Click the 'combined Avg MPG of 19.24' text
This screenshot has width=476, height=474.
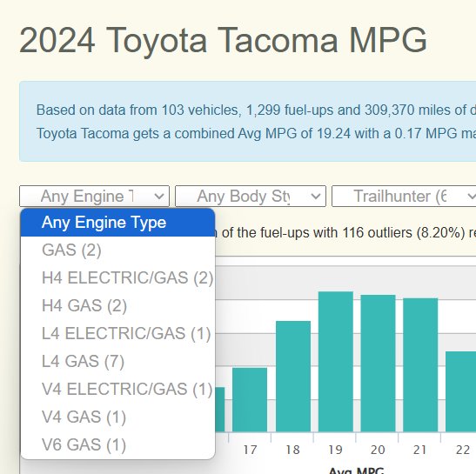(263, 134)
